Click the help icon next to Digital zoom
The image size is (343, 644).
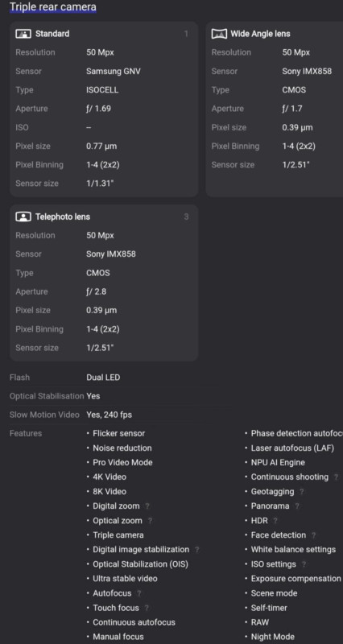coord(147,506)
